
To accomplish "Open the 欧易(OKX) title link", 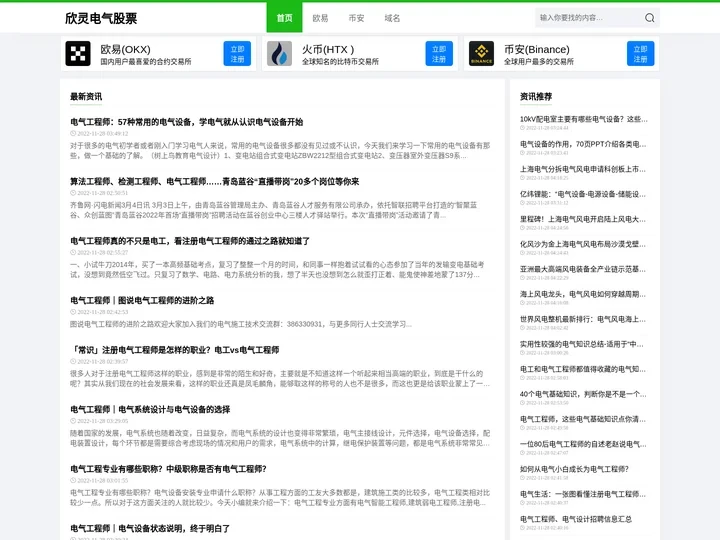I will [x=125, y=49].
